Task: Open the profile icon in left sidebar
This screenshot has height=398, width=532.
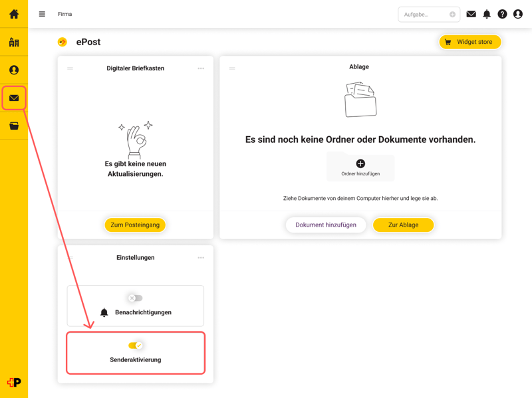Action: tap(14, 70)
